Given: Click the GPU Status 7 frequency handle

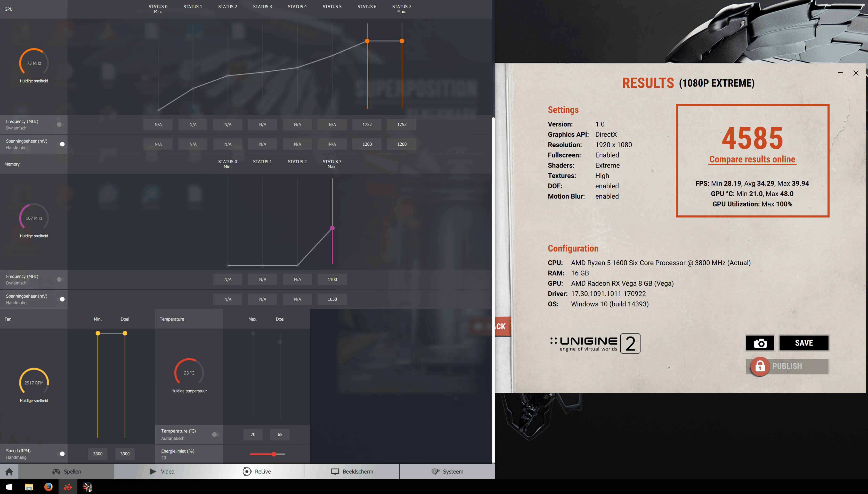Looking at the screenshot, I should pos(402,41).
